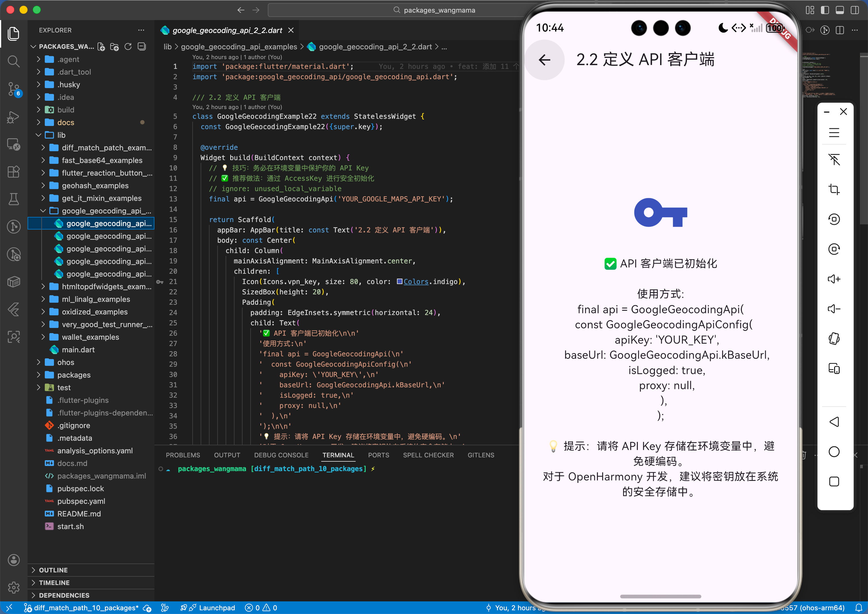The image size is (868, 614).
Task: Toggle the bottom panel layout icon
Action: [840, 10]
